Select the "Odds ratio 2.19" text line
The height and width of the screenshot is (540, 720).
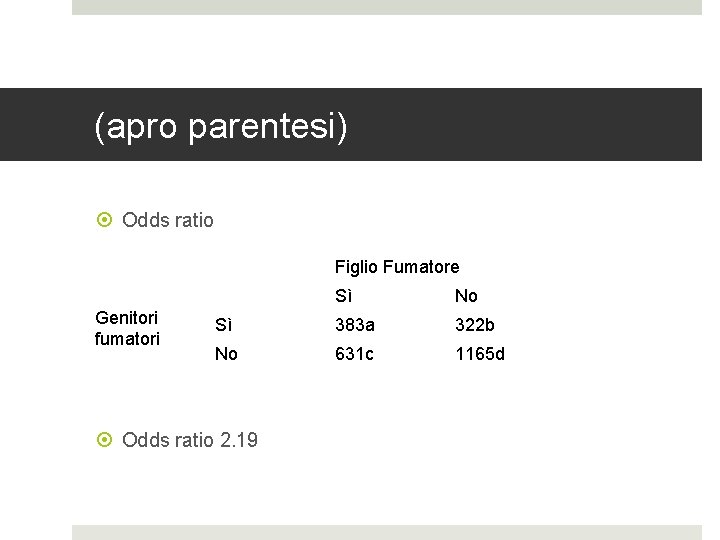pyautogui.click(x=189, y=440)
